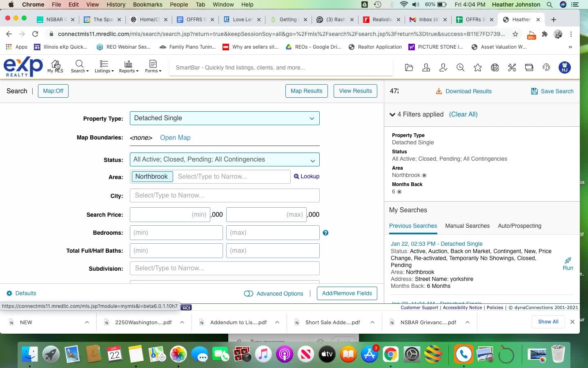Open the Bookmarks menu in menu bar
This screenshot has height=368, width=588.
coord(147,4)
